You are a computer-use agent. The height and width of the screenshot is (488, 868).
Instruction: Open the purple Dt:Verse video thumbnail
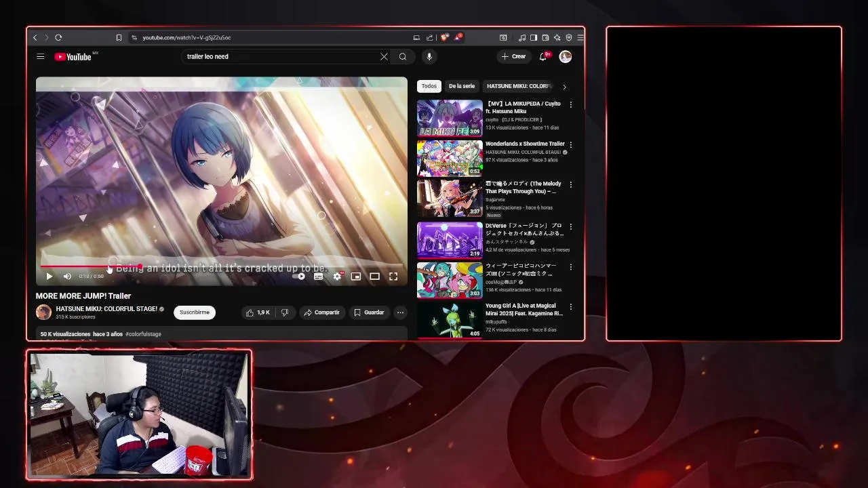click(450, 240)
